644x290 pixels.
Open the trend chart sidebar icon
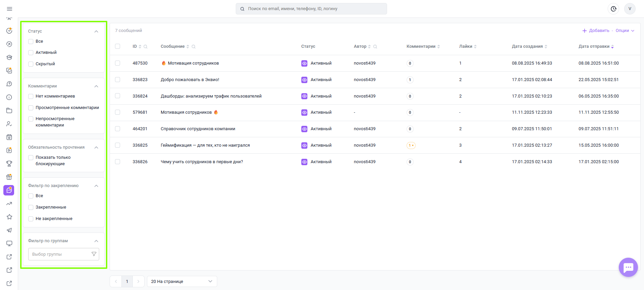9,204
